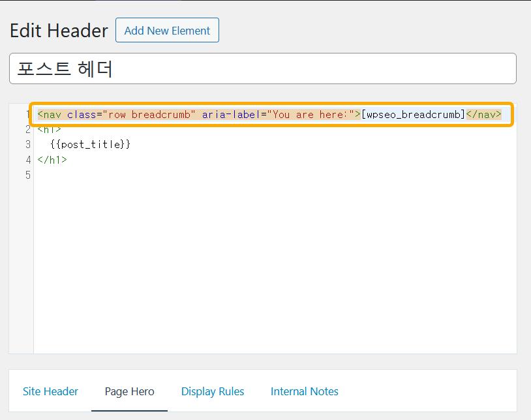Click the aria-label "You are here:" value
The image size is (531, 420).
pos(311,114)
